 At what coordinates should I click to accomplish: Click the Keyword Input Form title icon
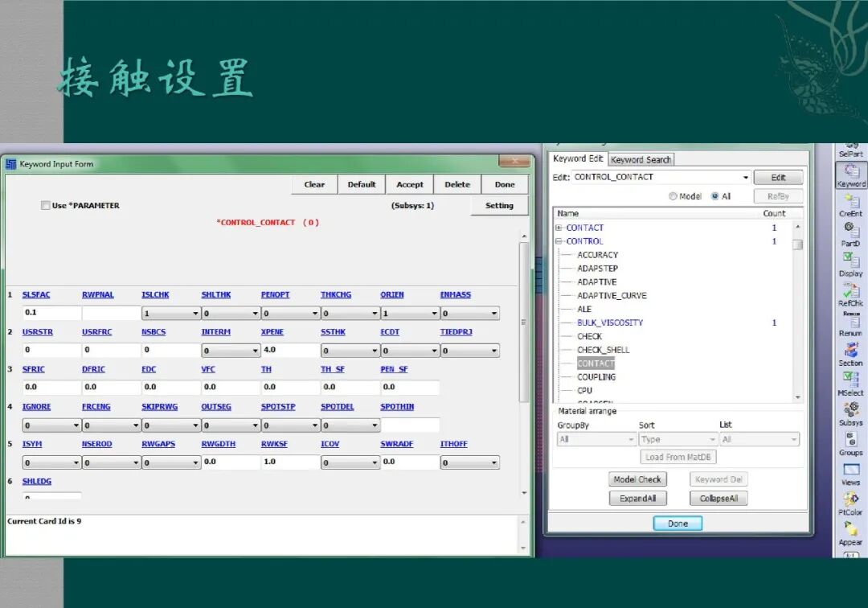click(10, 164)
